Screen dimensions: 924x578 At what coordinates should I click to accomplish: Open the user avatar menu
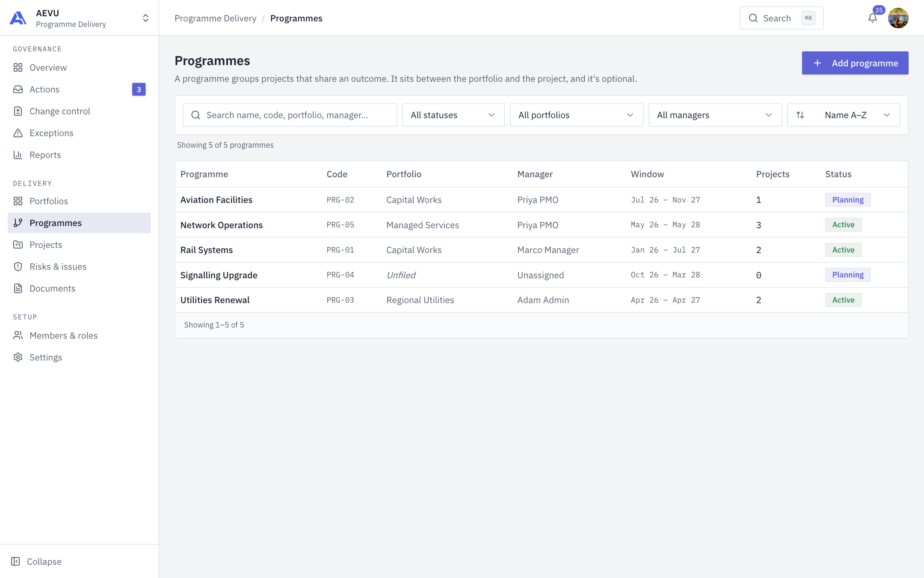tap(898, 18)
